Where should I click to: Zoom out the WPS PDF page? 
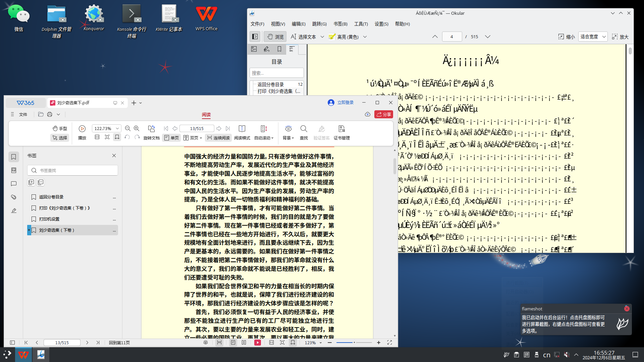point(127,128)
